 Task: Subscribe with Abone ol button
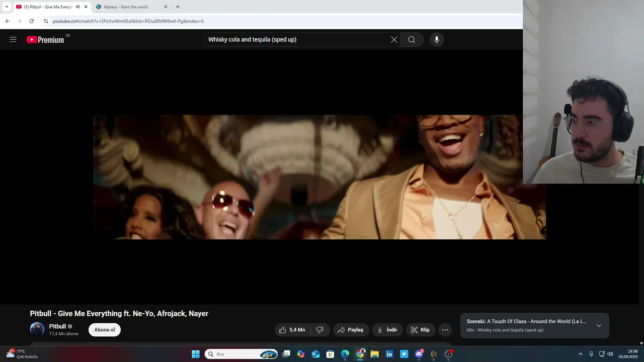105,330
